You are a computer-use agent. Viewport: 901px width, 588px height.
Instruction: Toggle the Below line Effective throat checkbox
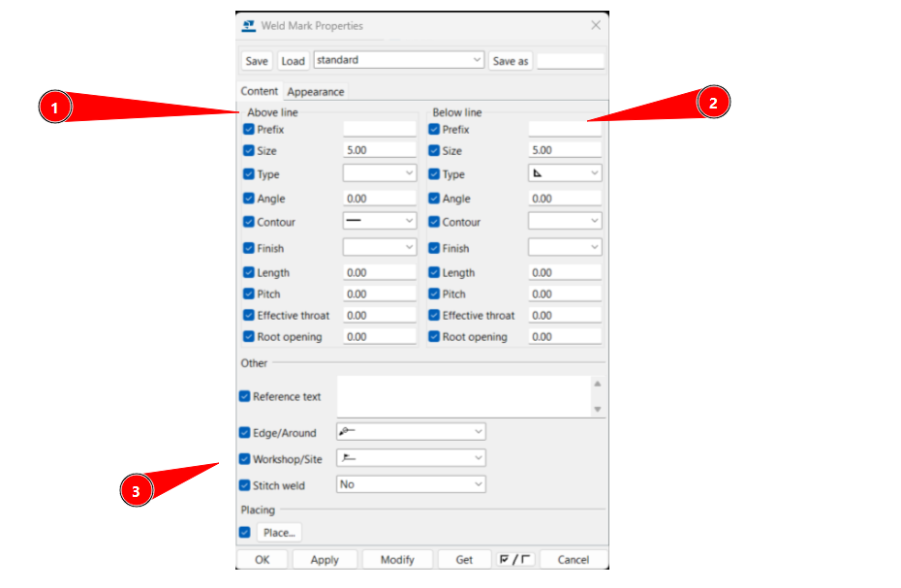pyautogui.click(x=434, y=315)
